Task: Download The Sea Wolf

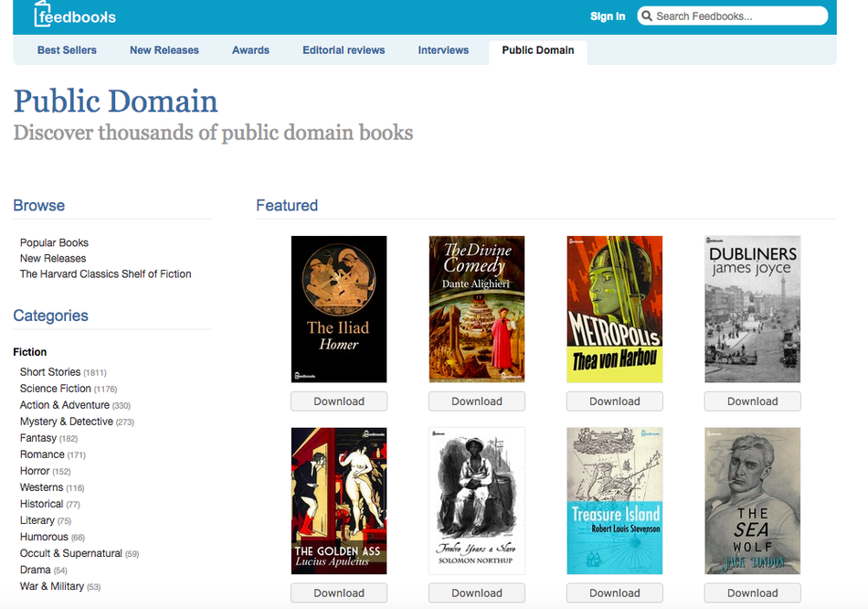Action: [x=752, y=593]
